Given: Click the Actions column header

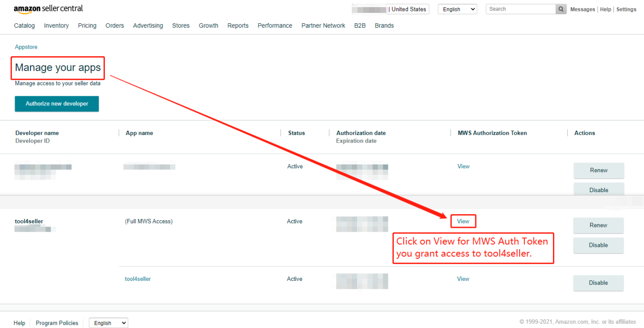Looking at the screenshot, I should pyautogui.click(x=584, y=133).
